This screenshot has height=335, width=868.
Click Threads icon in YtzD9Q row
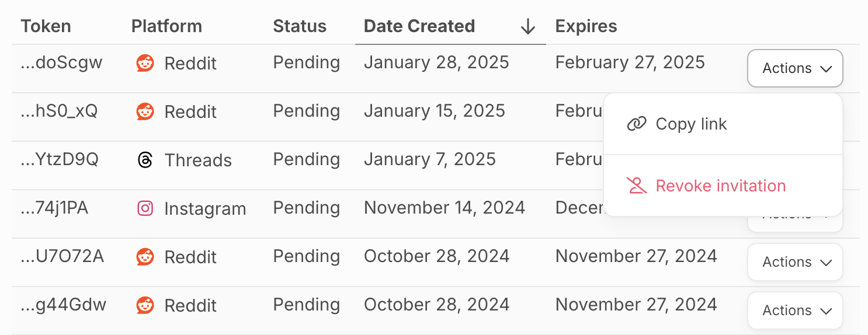[145, 160]
